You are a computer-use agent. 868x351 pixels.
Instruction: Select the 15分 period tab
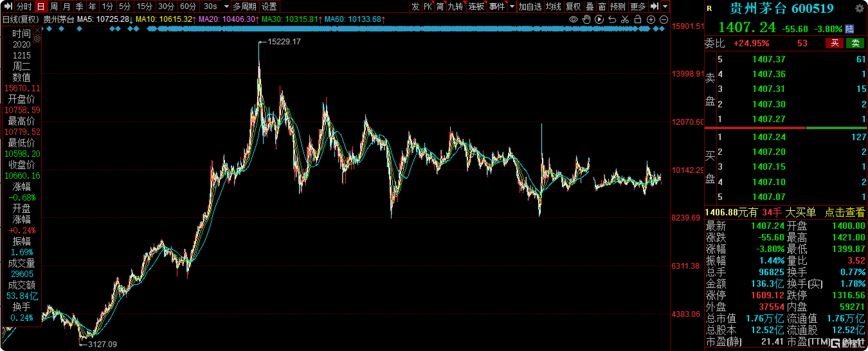tap(144, 6)
